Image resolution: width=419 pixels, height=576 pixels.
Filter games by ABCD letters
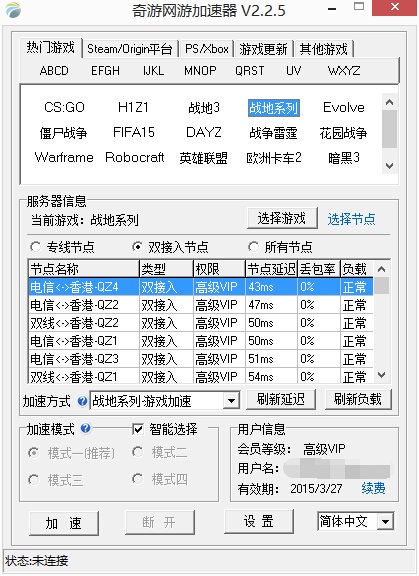tap(54, 71)
